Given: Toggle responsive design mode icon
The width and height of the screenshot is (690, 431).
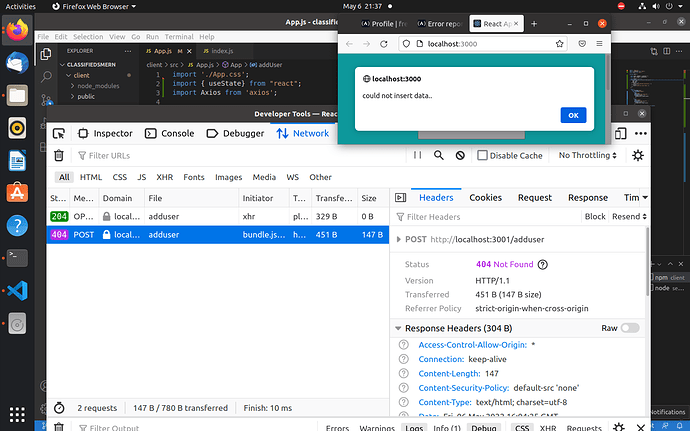Looking at the screenshot, I should tap(620, 133).
